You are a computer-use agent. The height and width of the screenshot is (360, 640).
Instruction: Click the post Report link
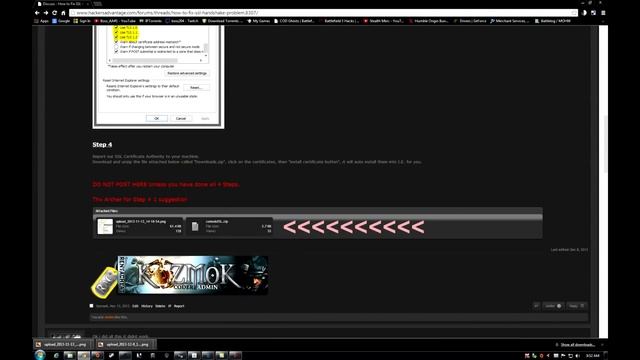coord(179,306)
